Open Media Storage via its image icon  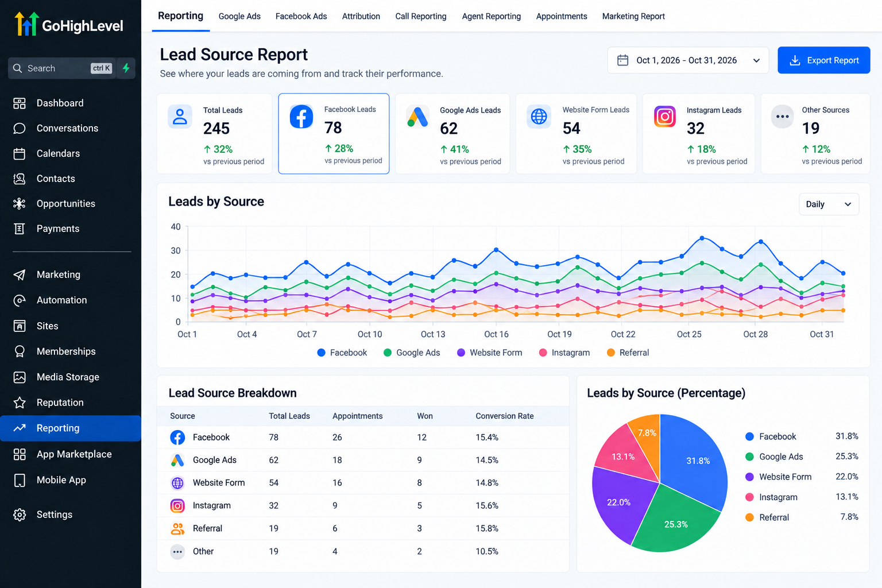point(20,377)
